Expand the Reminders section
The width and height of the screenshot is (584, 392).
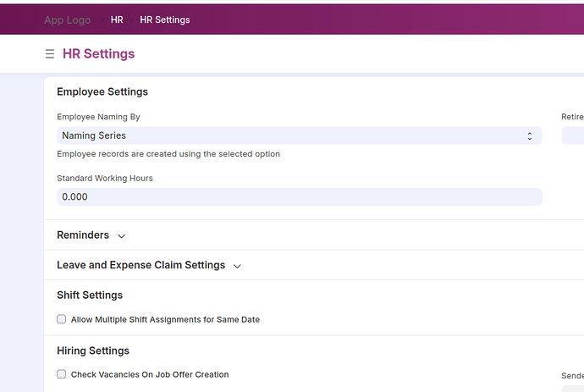tap(83, 235)
